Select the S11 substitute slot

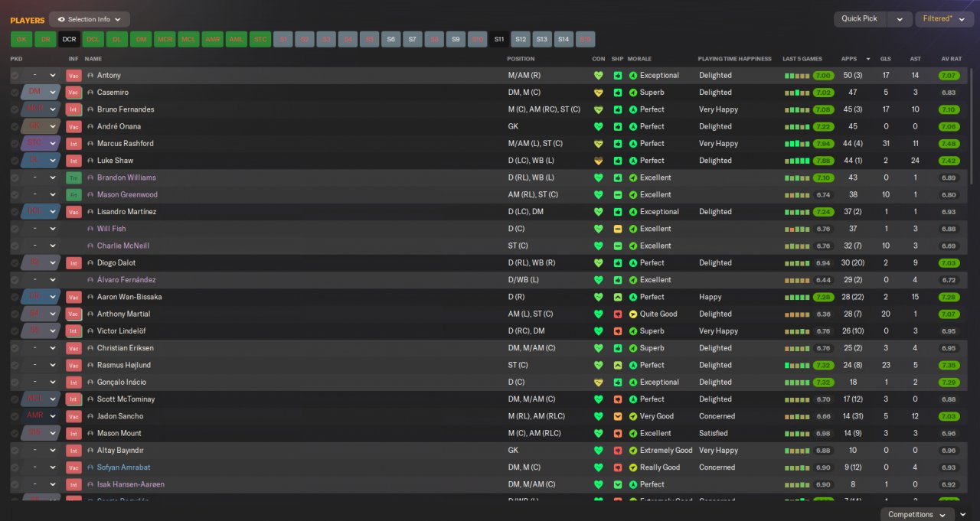click(499, 39)
